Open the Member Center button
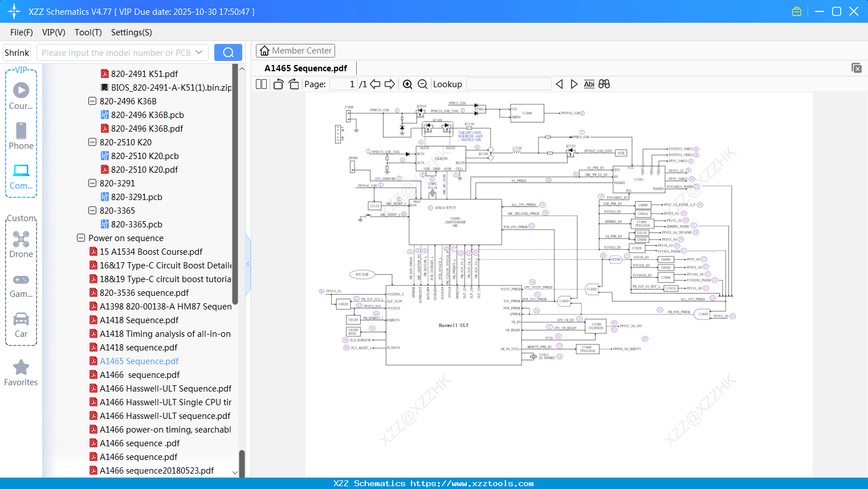868x489 pixels. (295, 51)
